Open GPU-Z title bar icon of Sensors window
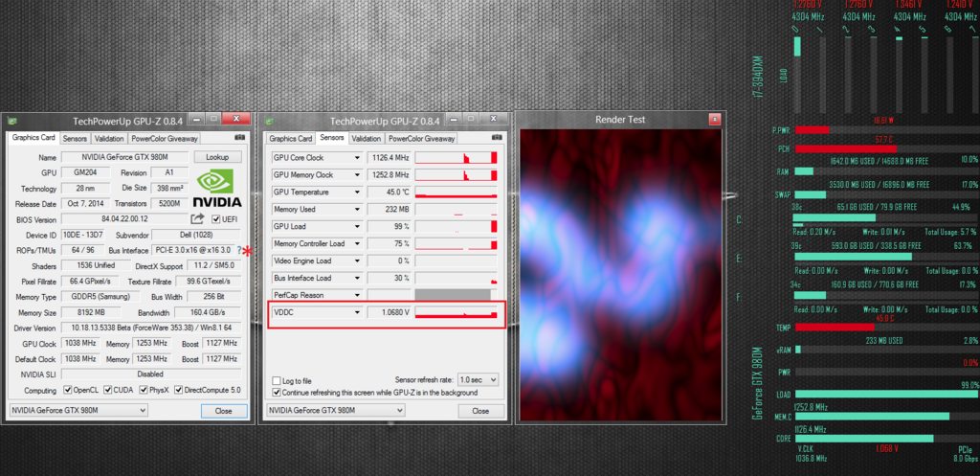 269,121
